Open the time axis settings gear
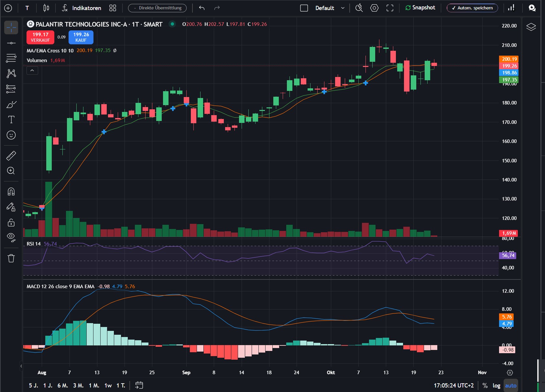The width and height of the screenshot is (545, 392). pyautogui.click(x=510, y=373)
